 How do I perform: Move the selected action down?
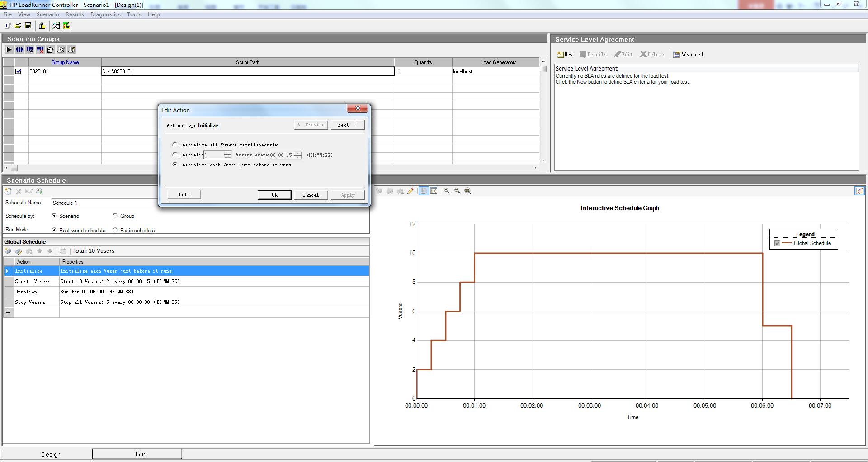pyautogui.click(x=50, y=251)
